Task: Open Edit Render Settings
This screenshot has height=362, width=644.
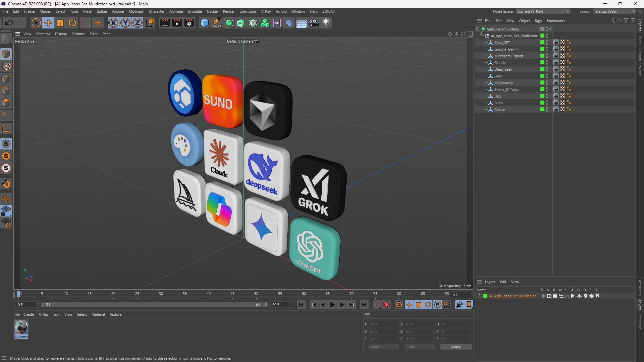Action: [189, 23]
